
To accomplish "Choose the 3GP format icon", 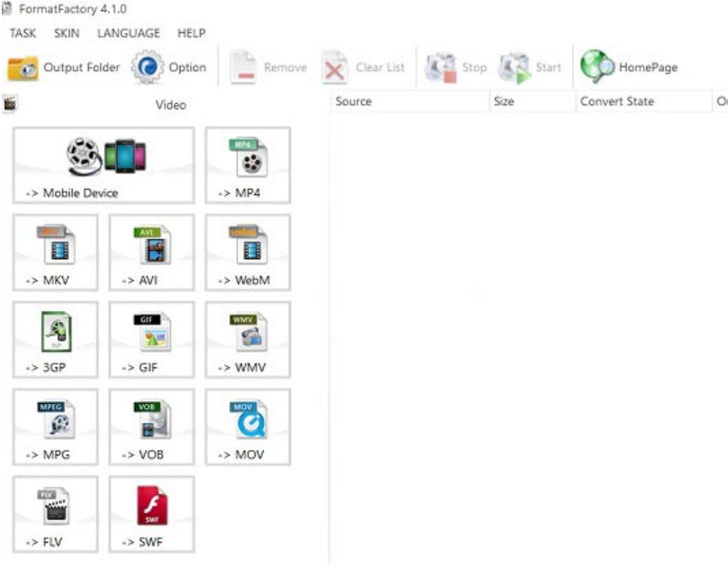I will pyautogui.click(x=56, y=333).
